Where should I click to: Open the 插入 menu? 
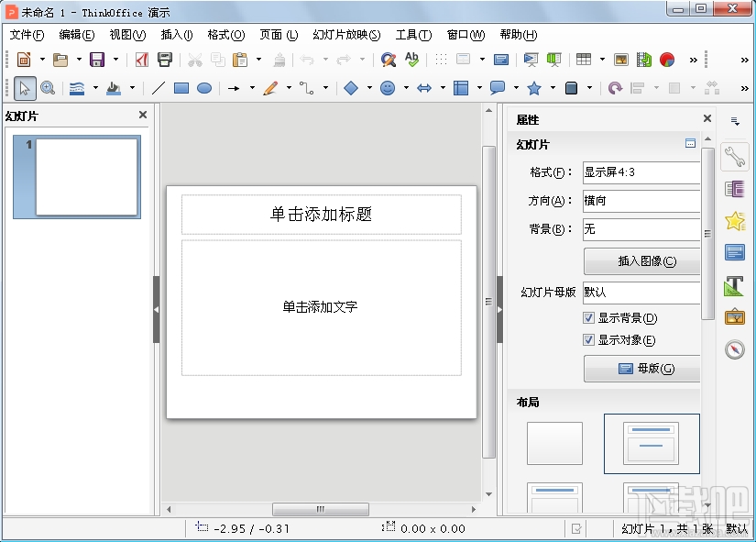tap(170, 35)
